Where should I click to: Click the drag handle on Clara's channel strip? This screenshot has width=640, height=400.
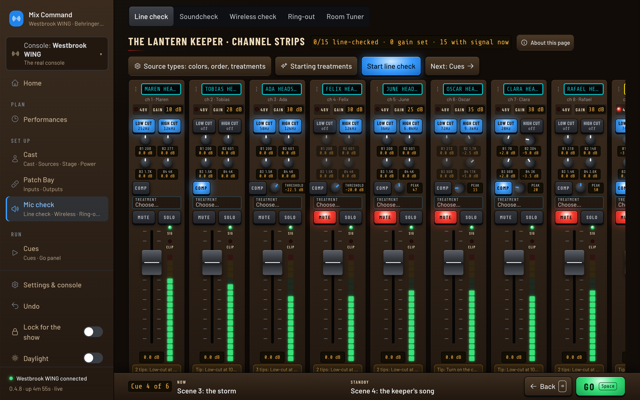[498, 89]
